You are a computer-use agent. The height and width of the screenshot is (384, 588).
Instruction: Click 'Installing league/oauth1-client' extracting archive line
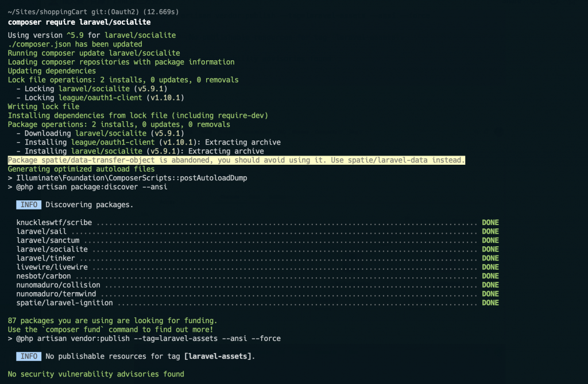[x=149, y=142]
